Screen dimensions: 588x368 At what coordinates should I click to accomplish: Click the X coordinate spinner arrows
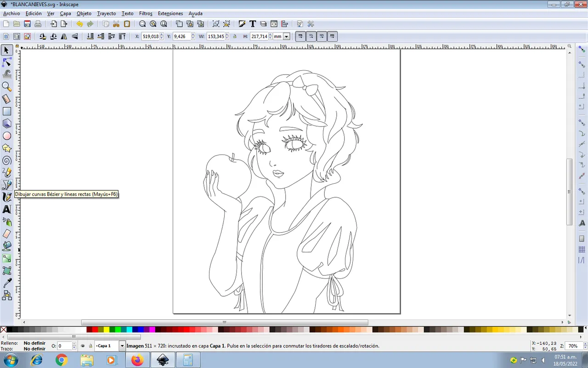[x=162, y=36]
